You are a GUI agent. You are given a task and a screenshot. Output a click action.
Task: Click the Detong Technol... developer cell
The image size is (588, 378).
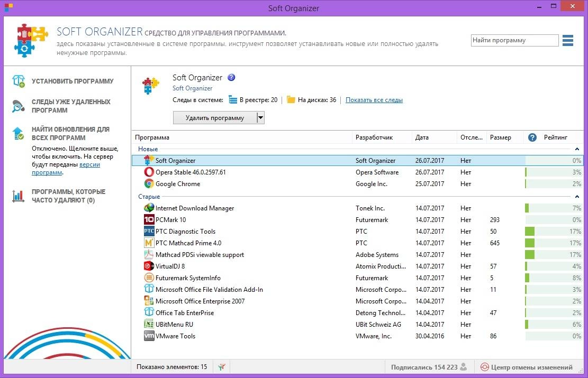point(380,313)
